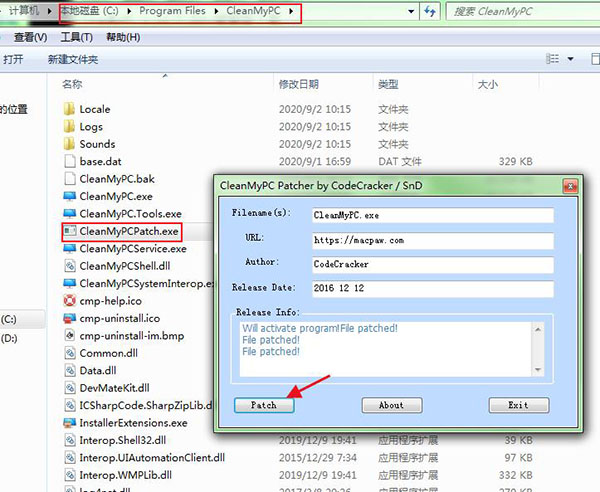Select the Common.dll file icon
The height and width of the screenshot is (492, 600).
pyautogui.click(x=68, y=352)
